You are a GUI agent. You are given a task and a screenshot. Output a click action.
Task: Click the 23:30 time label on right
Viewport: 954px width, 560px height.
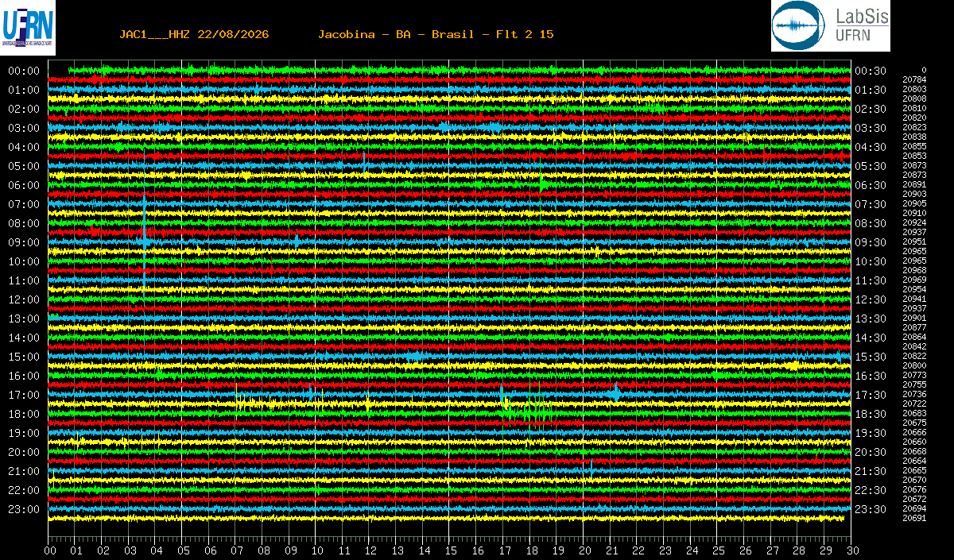click(x=871, y=509)
